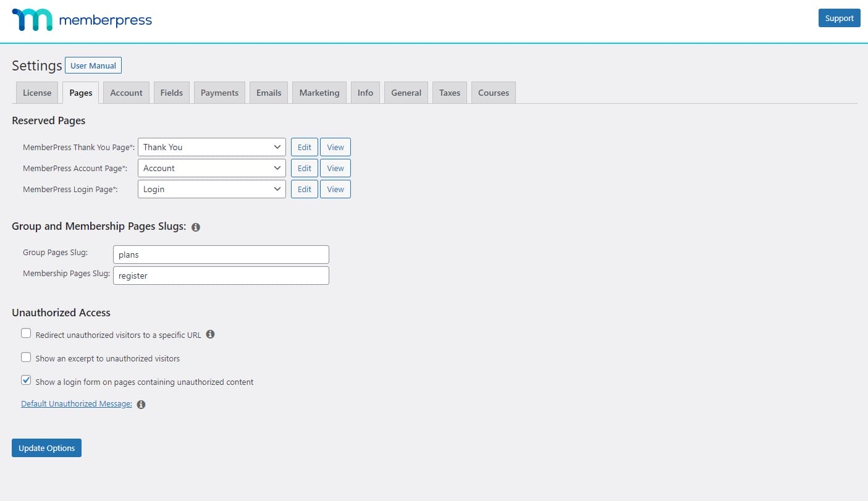Expand the Default Unauthorized Message link

tap(76, 404)
